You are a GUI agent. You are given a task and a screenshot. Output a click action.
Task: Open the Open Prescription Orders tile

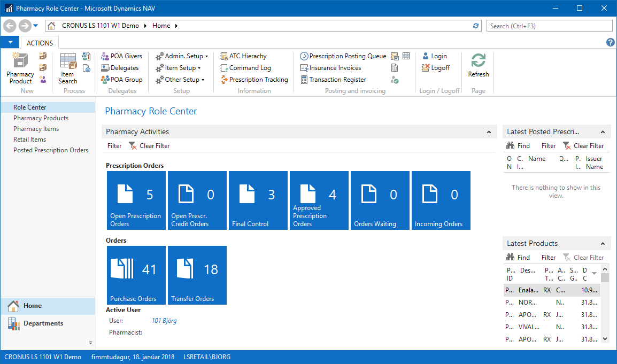click(x=136, y=200)
